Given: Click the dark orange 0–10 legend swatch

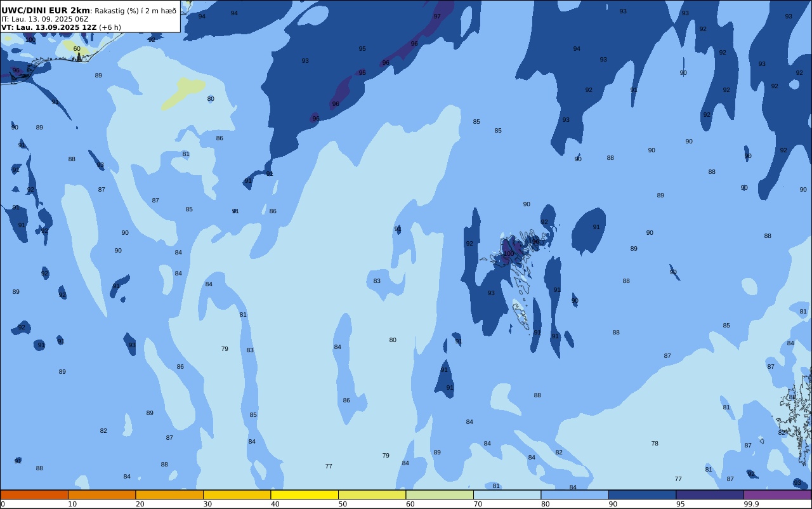Looking at the screenshot, I should (x=34, y=494).
